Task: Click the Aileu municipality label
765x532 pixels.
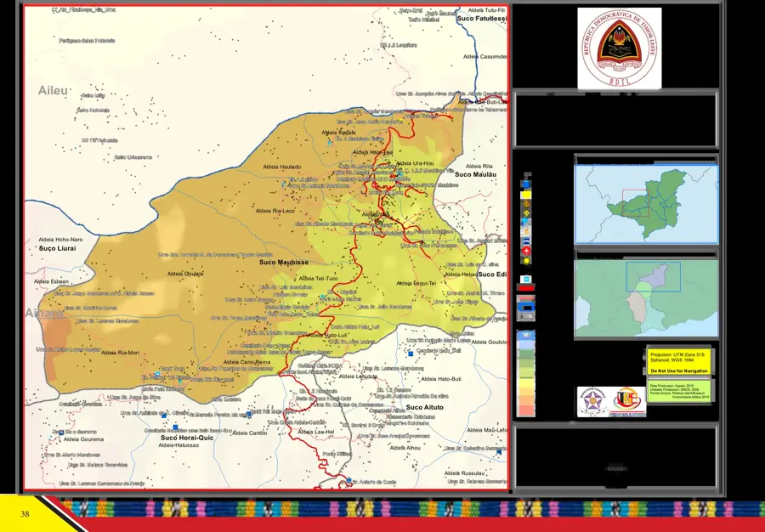Action: [x=53, y=90]
